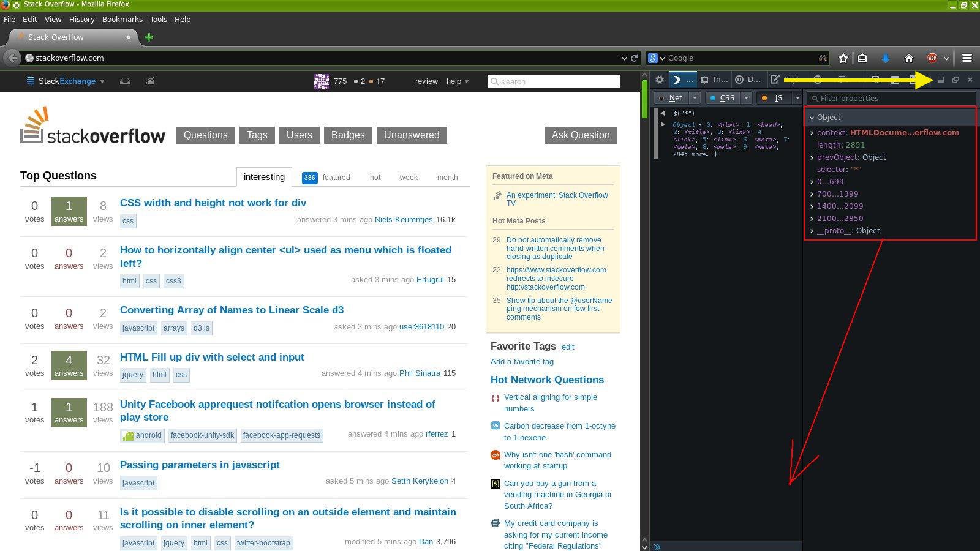The height and width of the screenshot is (551, 980).
Task: Select the hot questions tab
Action: 375,178
